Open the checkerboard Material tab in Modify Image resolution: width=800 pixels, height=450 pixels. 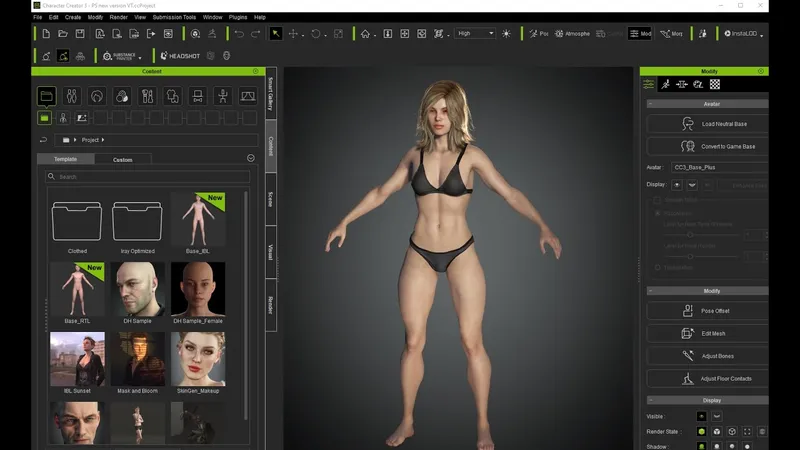coord(715,85)
